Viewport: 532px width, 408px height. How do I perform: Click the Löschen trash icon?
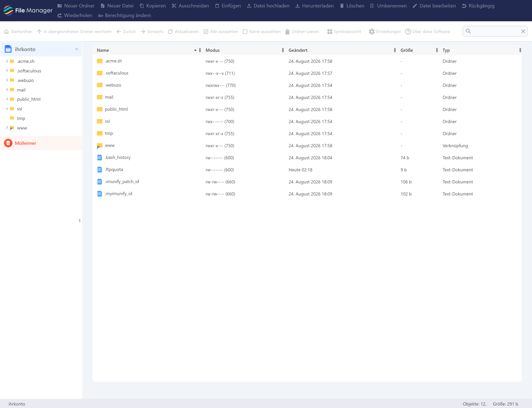point(342,5)
